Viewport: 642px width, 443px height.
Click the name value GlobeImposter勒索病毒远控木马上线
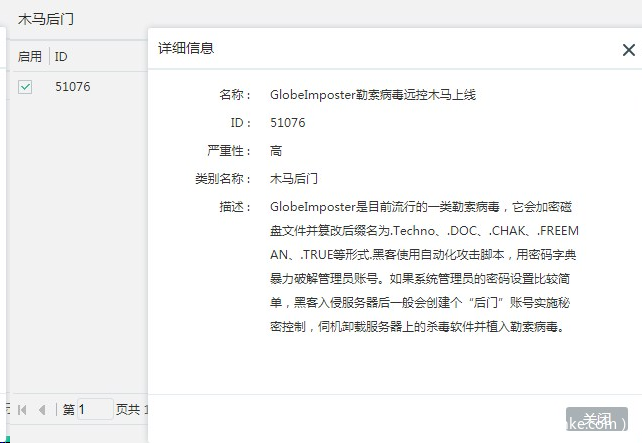(x=373, y=95)
